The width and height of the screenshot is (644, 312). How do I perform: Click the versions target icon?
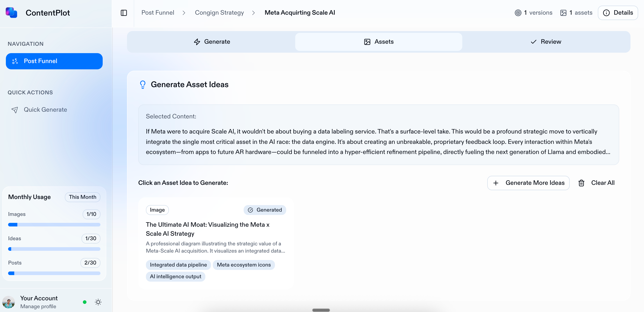point(518,13)
